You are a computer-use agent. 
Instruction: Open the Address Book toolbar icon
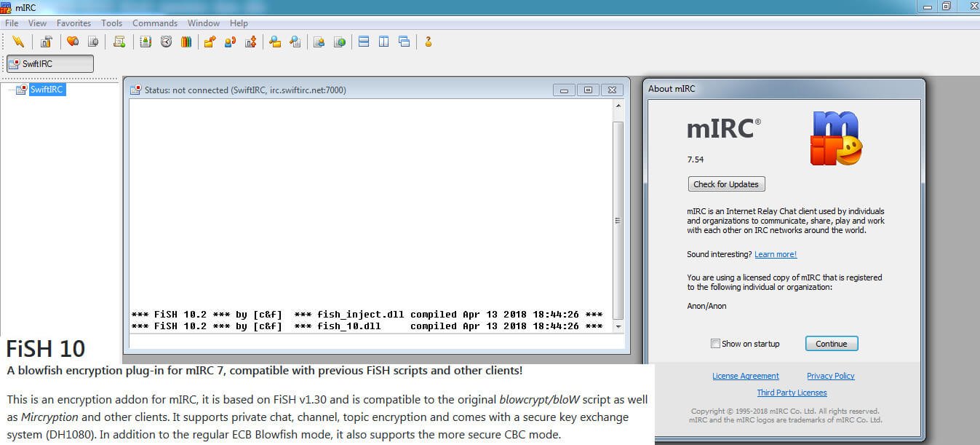tap(146, 42)
